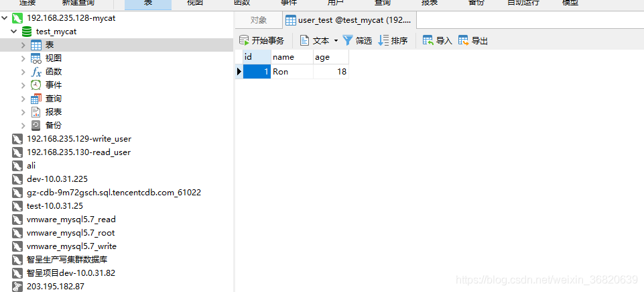
Task: Select the test-10.0.31.25 connection
Action: [55, 205]
